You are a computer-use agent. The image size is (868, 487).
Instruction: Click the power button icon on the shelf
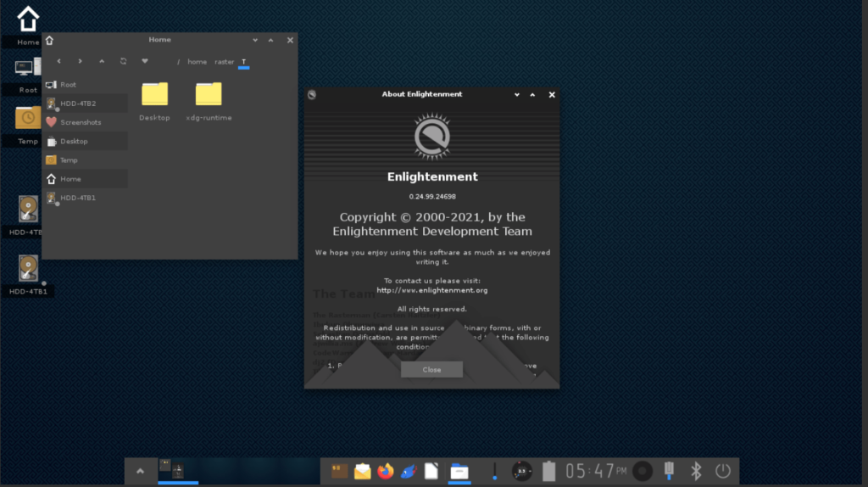723,471
